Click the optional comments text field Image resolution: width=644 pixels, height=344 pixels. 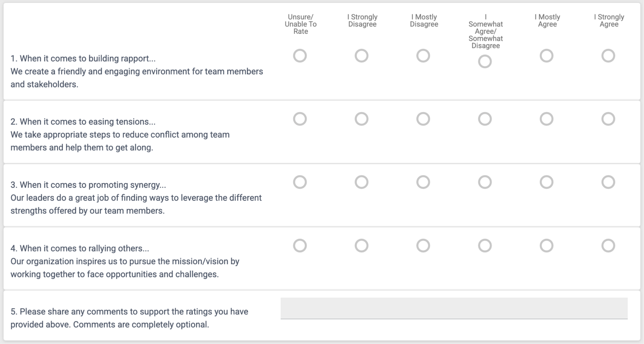454,308
